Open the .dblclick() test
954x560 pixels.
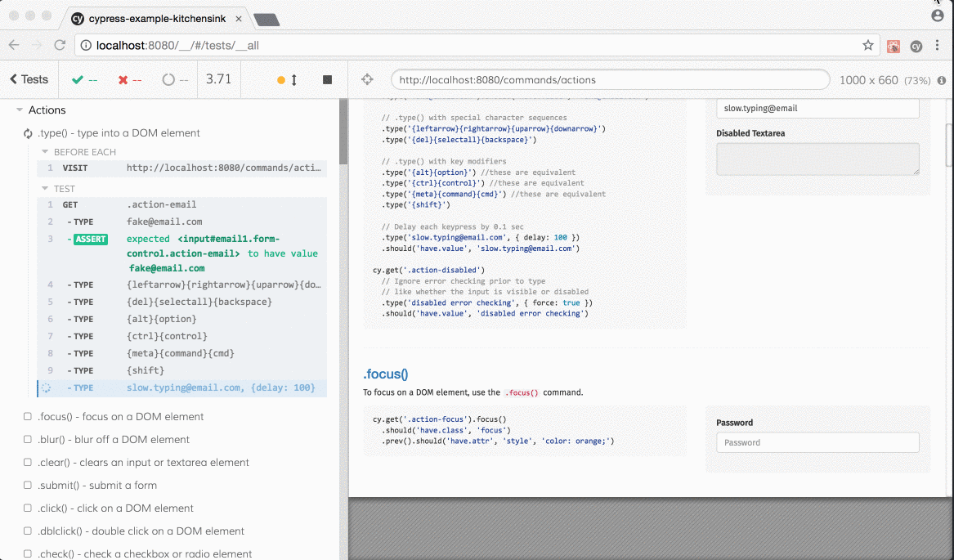click(x=141, y=531)
